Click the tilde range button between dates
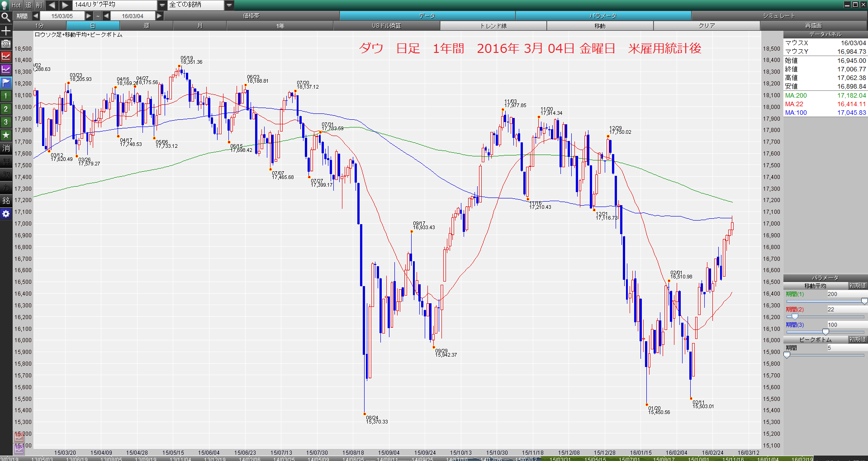This screenshot has height=461, width=868. [98, 16]
